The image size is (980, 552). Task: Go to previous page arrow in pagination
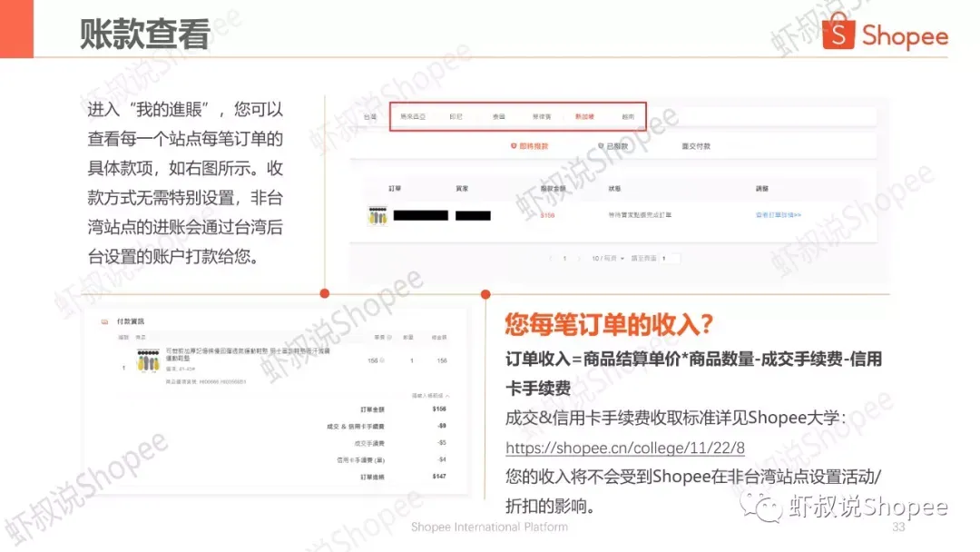pyautogui.click(x=551, y=258)
